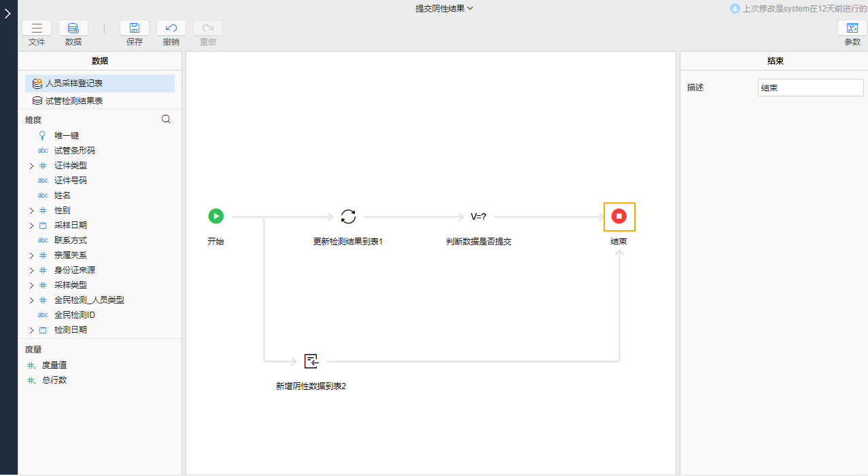Image resolution: width=868 pixels, height=476 pixels.
Task: Click the 撤销 (Undo) icon
Action: (171, 28)
